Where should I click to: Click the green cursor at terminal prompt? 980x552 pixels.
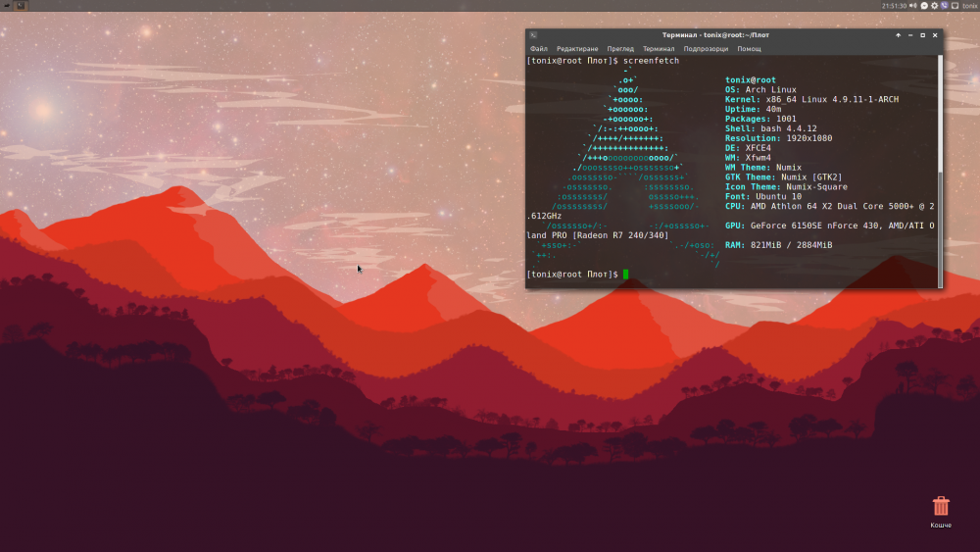(x=625, y=275)
